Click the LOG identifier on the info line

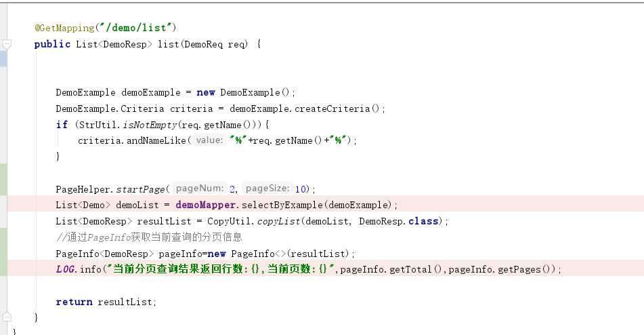click(66, 269)
